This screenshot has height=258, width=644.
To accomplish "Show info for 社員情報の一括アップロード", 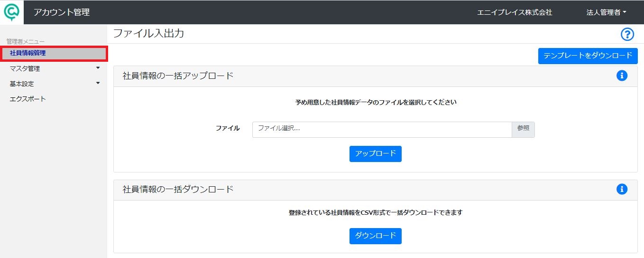I will tap(622, 75).
